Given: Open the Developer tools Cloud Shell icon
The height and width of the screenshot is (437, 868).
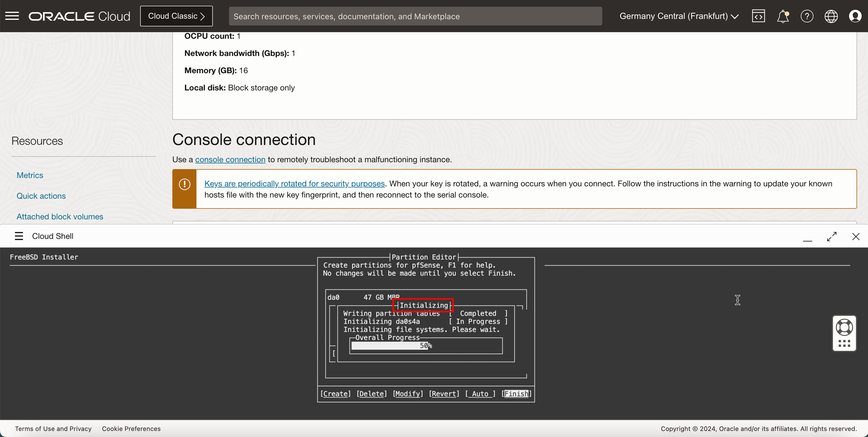Looking at the screenshot, I should [758, 16].
